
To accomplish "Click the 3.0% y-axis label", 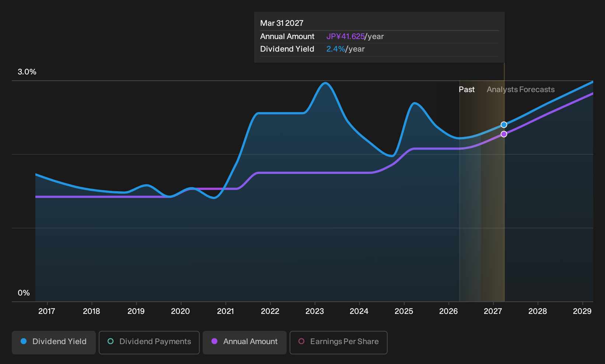I will (27, 72).
